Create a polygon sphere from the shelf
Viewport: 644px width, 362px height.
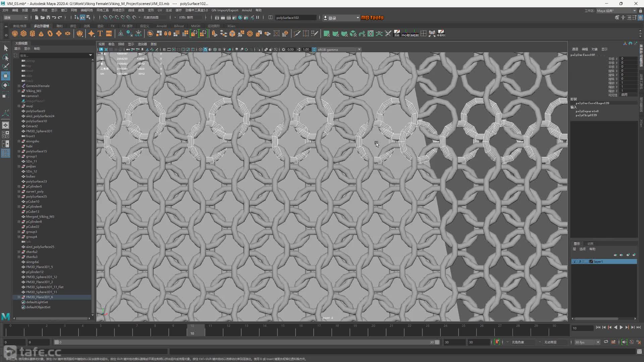(x=15, y=34)
